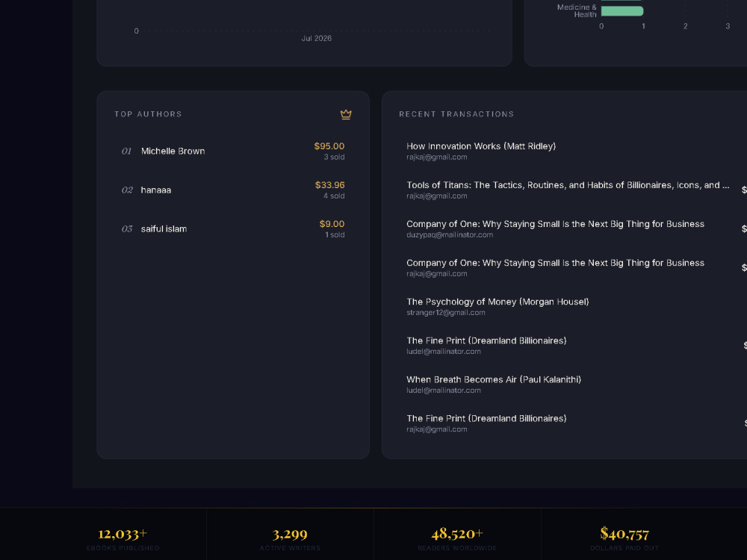Viewport: 747px width, 560px height.
Task: Click email under When Breath Becomes Air
Action: click(x=444, y=391)
